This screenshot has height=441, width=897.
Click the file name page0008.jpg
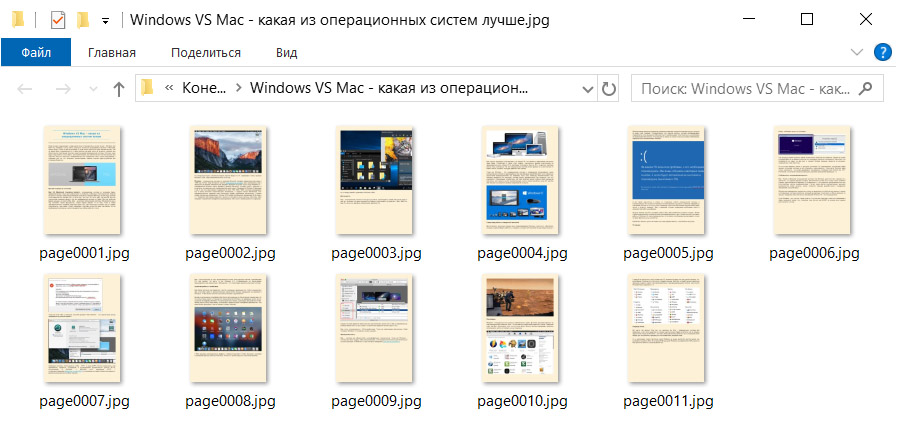coord(230,402)
